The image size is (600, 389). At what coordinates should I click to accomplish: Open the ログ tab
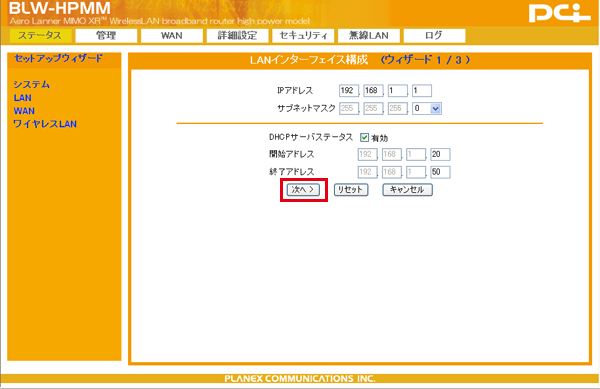434,36
